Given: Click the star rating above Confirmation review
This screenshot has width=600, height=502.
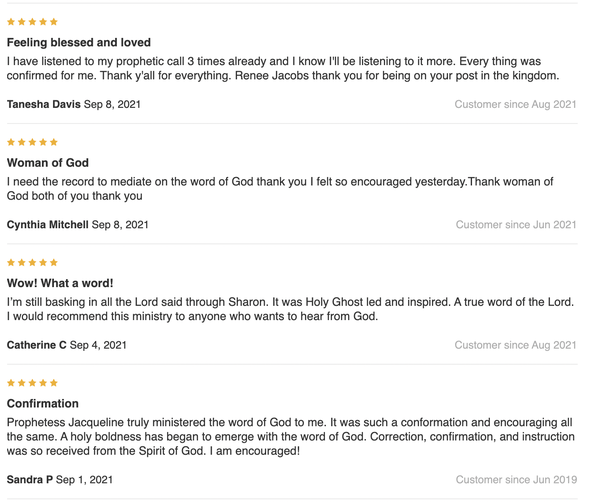Looking at the screenshot, I should (x=33, y=383).
